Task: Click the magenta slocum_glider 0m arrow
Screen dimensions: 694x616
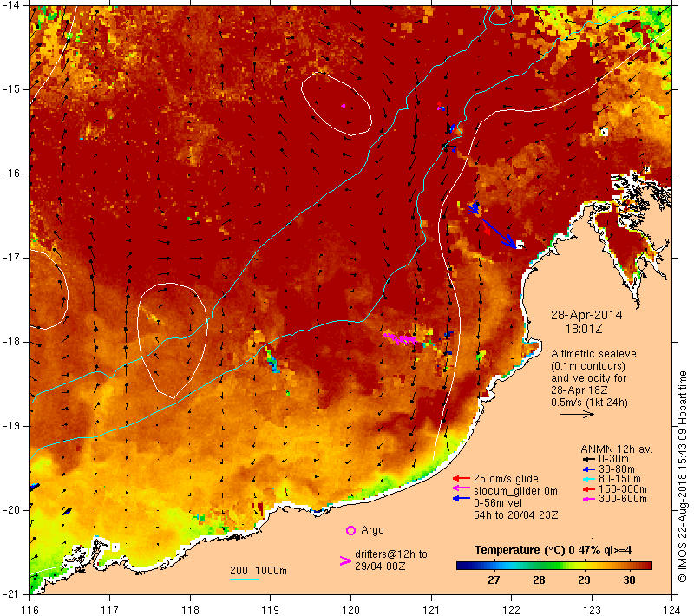Action: tap(462, 488)
